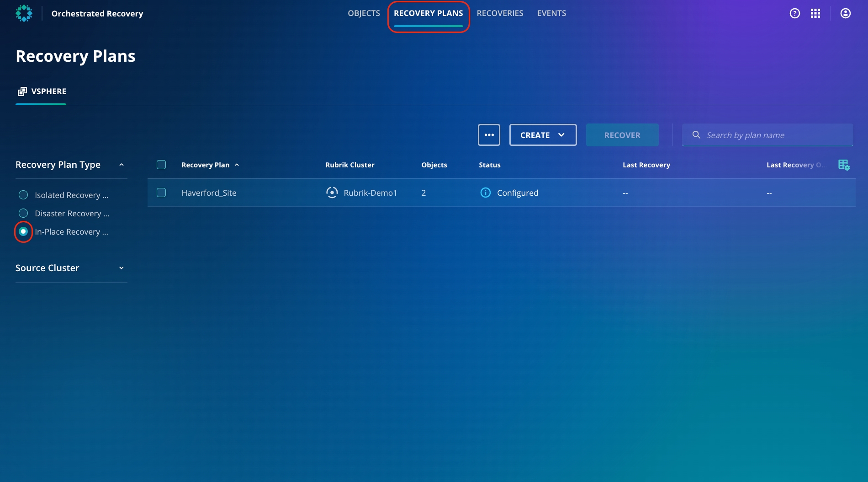Tick the Haverford_Site row checkbox
The image size is (868, 482).
(x=161, y=193)
